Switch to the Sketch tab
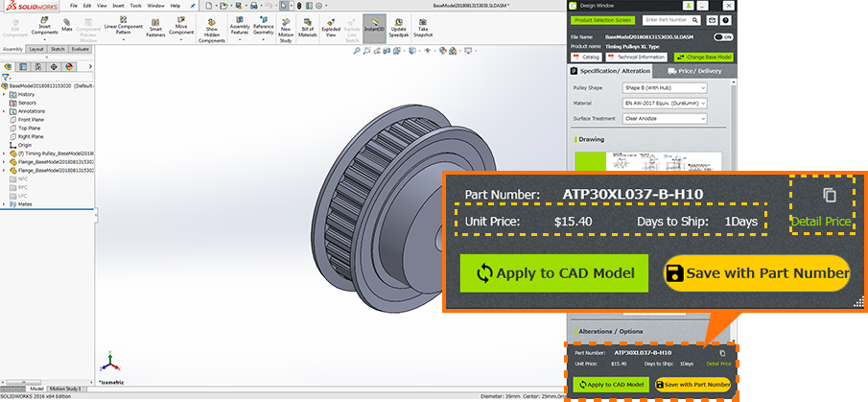 tap(58, 49)
